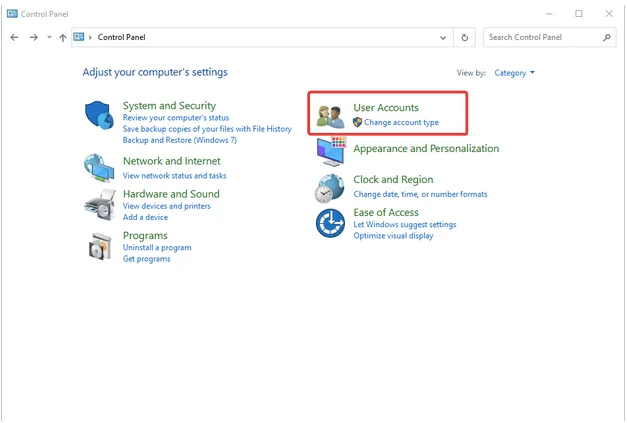Click the System and Security shield icon
Image resolution: width=627 pixels, height=423 pixels.
coord(99,115)
